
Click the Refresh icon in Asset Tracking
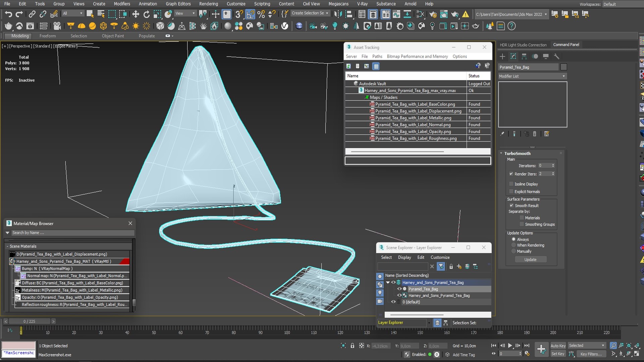(349, 66)
